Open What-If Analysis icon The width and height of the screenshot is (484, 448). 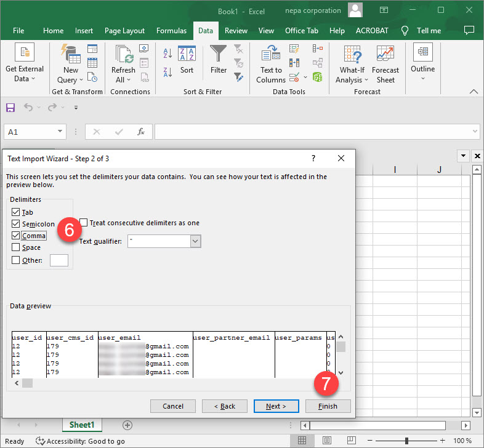point(352,54)
